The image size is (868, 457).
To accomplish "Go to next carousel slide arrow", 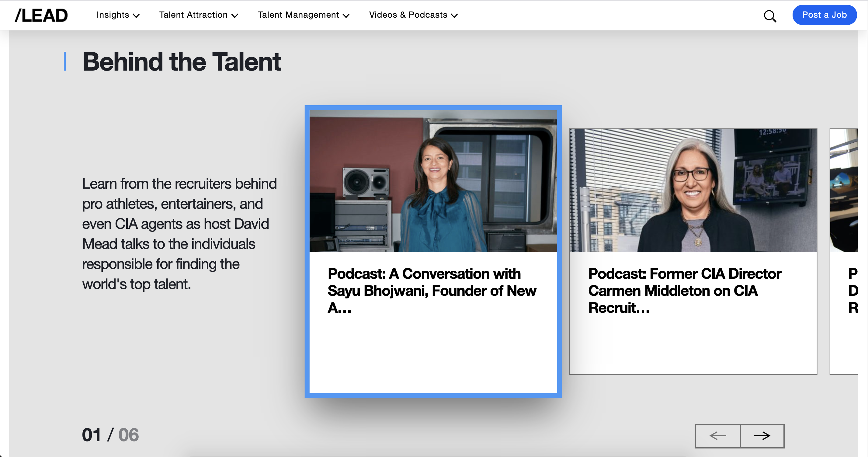I will (762, 436).
